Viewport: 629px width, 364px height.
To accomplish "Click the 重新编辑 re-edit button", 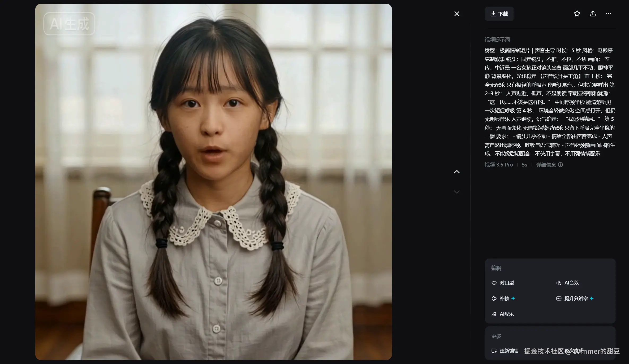I will pyautogui.click(x=505, y=351).
